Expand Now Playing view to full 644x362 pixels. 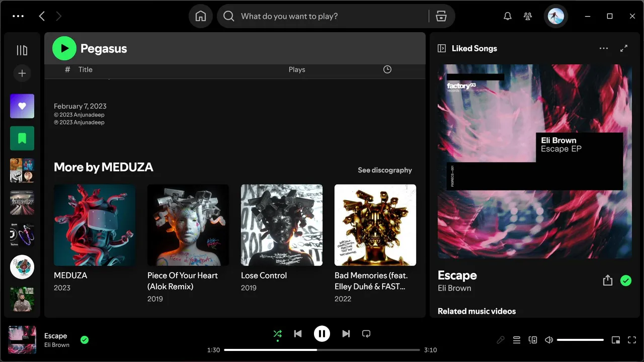click(x=624, y=48)
